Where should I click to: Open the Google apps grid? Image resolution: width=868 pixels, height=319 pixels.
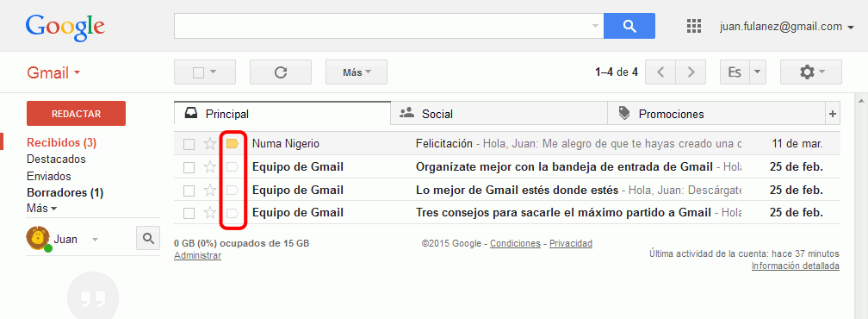(694, 26)
